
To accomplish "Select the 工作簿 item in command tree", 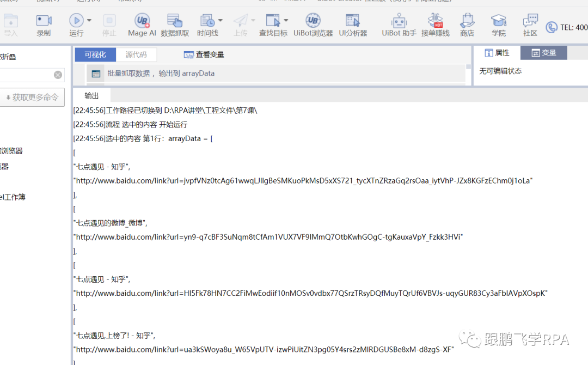I will tap(13, 197).
